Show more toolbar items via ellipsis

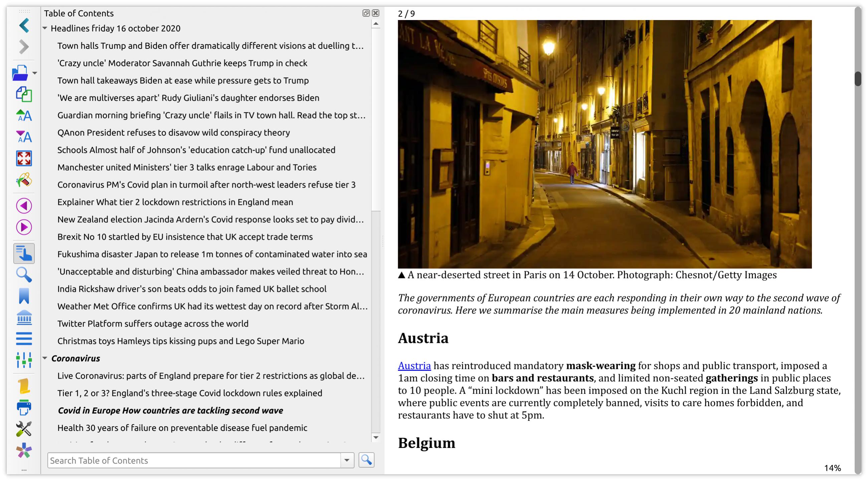pos(24,470)
